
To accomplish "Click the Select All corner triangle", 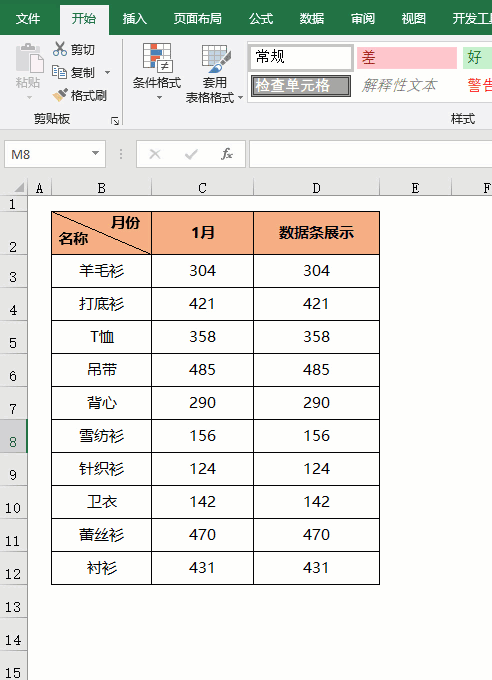I will click(19, 188).
